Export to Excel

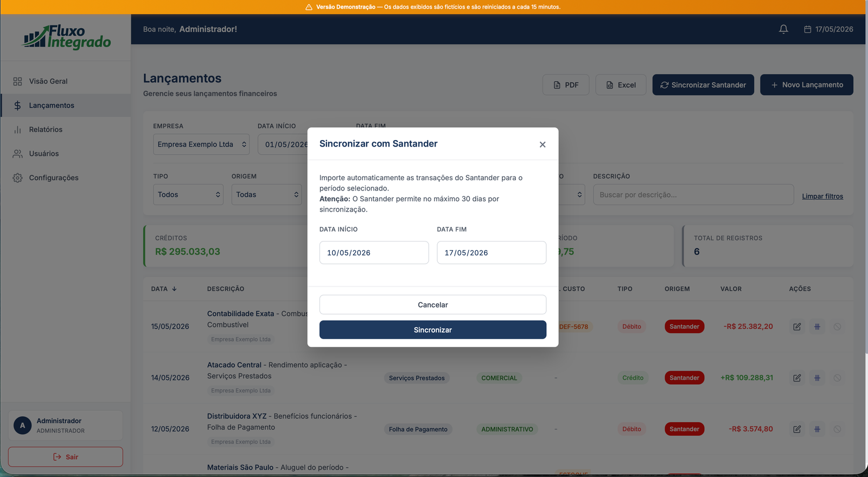pyautogui.click(x=621, y=85)
